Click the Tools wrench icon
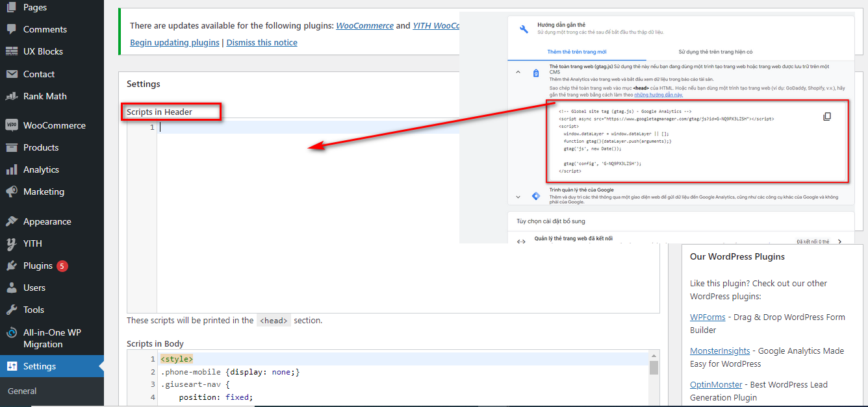The width and height of the screenshot is (868, 407). [x=12, y=310]
